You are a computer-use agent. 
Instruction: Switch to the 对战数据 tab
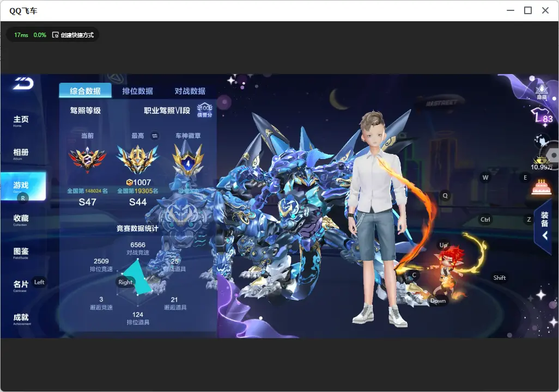(190, 91)
